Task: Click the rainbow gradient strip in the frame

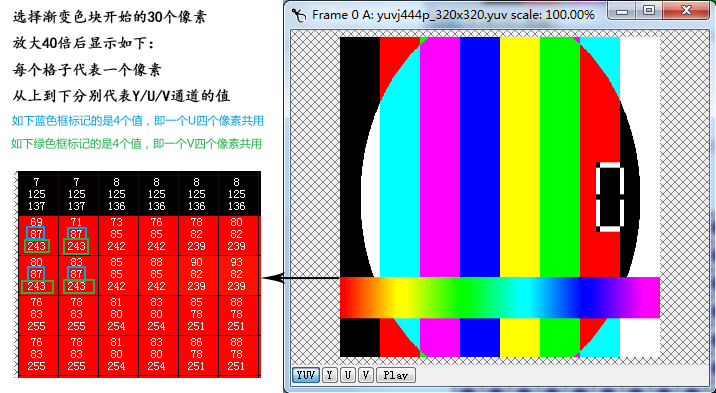Action: click(500, 297)
